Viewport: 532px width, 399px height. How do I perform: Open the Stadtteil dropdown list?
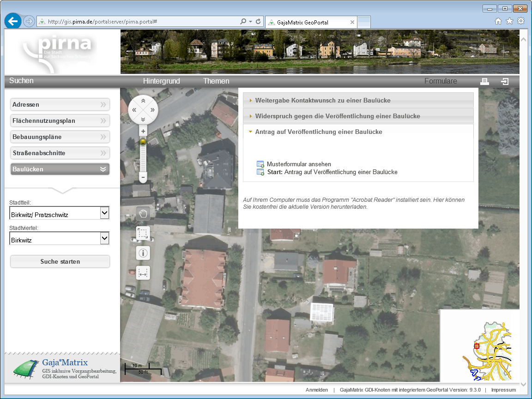pyautogui.click(x=105, y=213)
